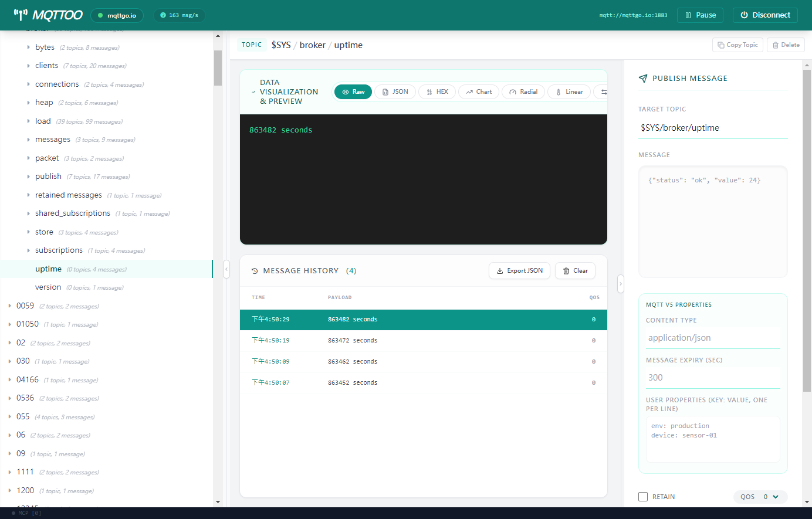Viewport: 812px width, 519px height.
Task: Select the 055 topic in tree
Action: pyautogui.click(x=106, y=417)
